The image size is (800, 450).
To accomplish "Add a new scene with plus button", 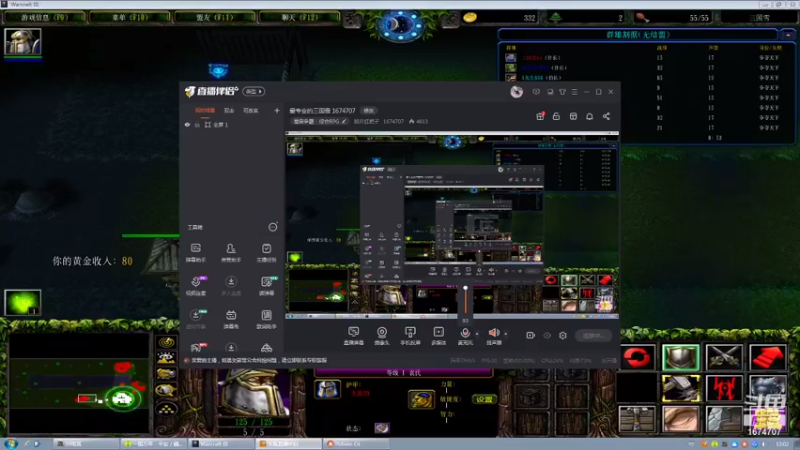I will point(277,110).
